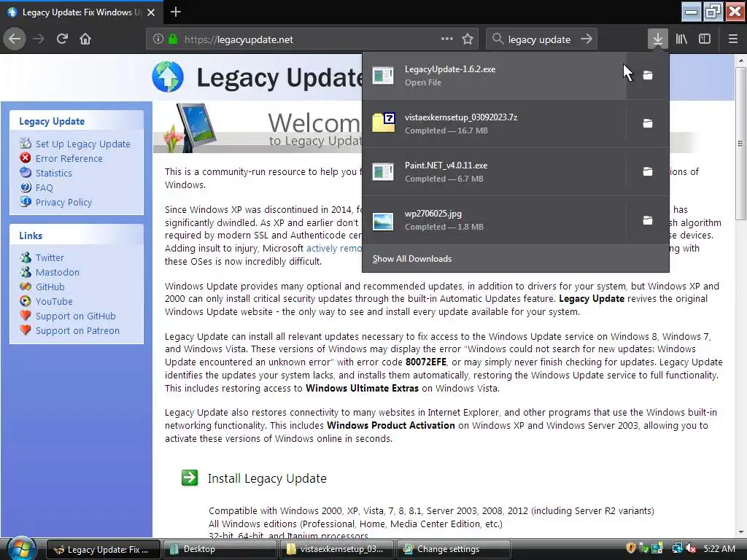Show site information icon in address bar
747x560 pixels.
coord(158,39)
